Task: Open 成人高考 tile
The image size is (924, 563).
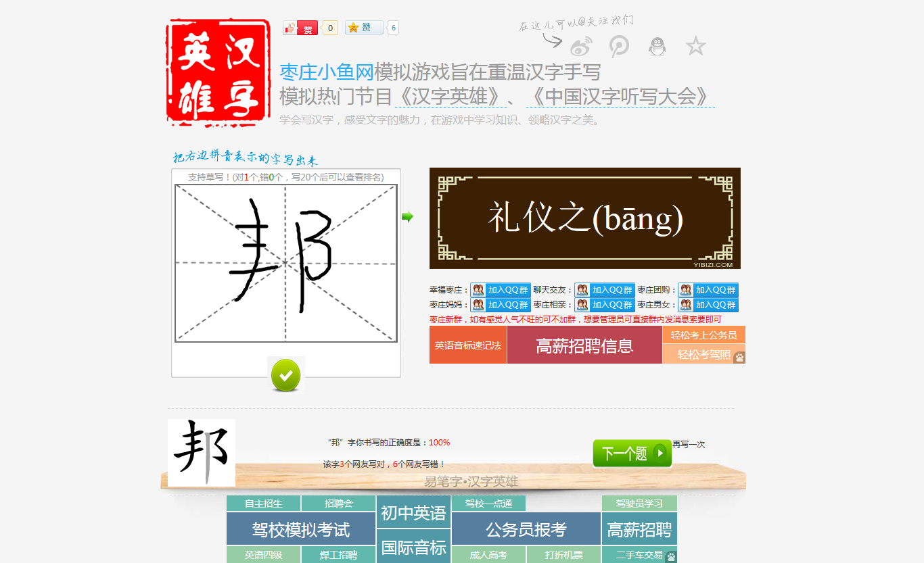Action: click(488, 555)
